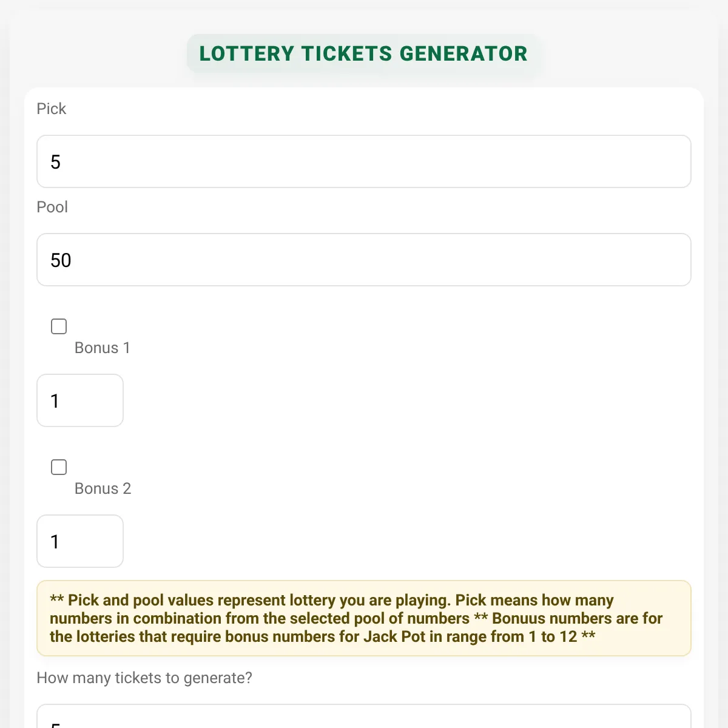The image size is (728, 728).
Task: Click the yellow pick and pool info note
Action: pyautogui.click(x=364, y=618)
